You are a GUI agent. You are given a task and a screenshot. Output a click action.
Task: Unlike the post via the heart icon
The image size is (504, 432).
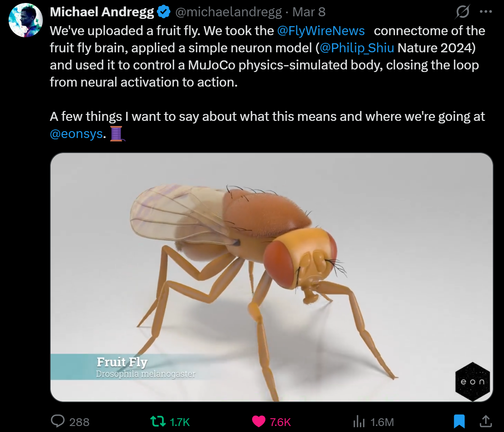(x=258, y=422)
